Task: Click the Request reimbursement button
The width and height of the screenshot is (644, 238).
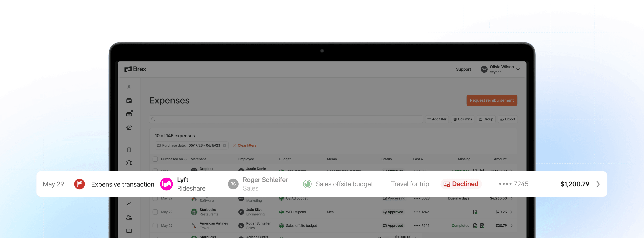Action: pyautogui.click(x=492, y=100)
